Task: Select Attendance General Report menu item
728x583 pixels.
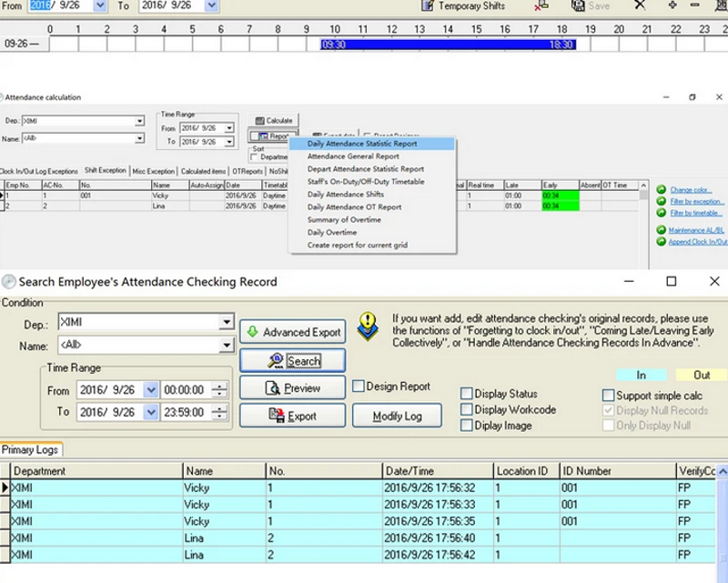Action: pos(371,156)
